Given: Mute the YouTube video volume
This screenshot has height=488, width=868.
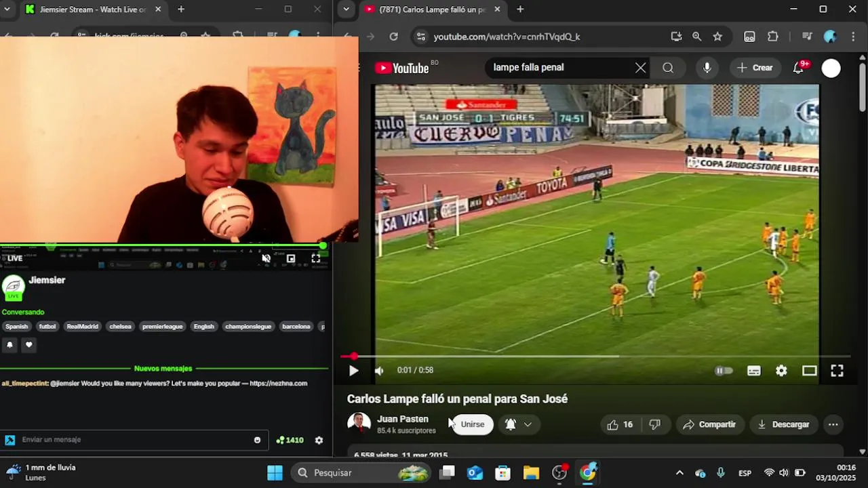Looking at the screenshot, I should tap(379, 371).
